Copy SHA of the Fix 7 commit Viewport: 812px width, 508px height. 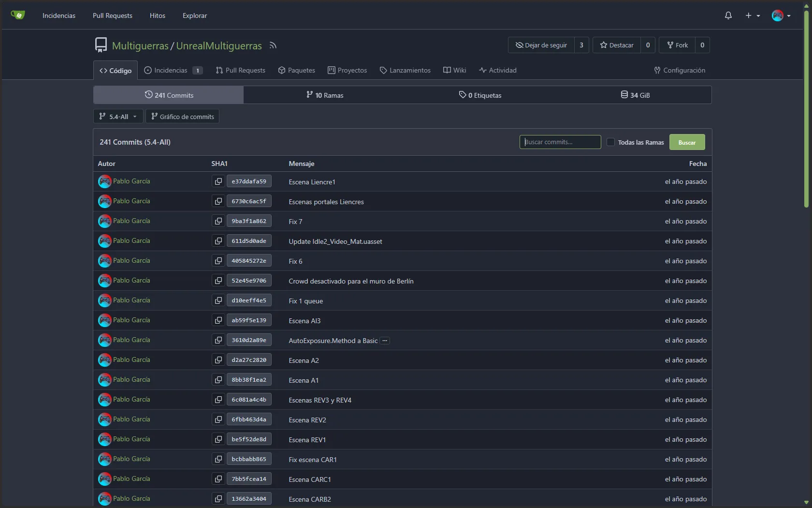coord(218,221)
